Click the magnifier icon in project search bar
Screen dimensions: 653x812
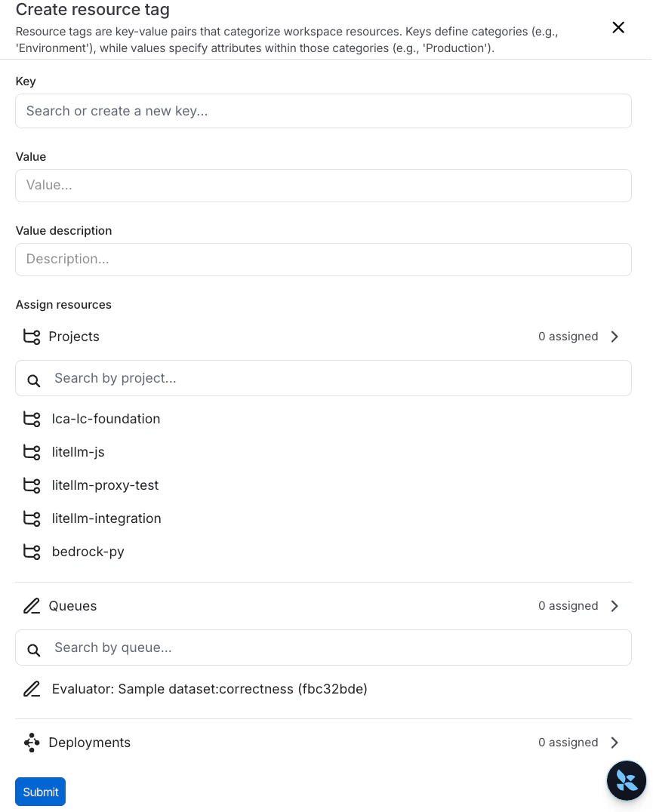33,381
